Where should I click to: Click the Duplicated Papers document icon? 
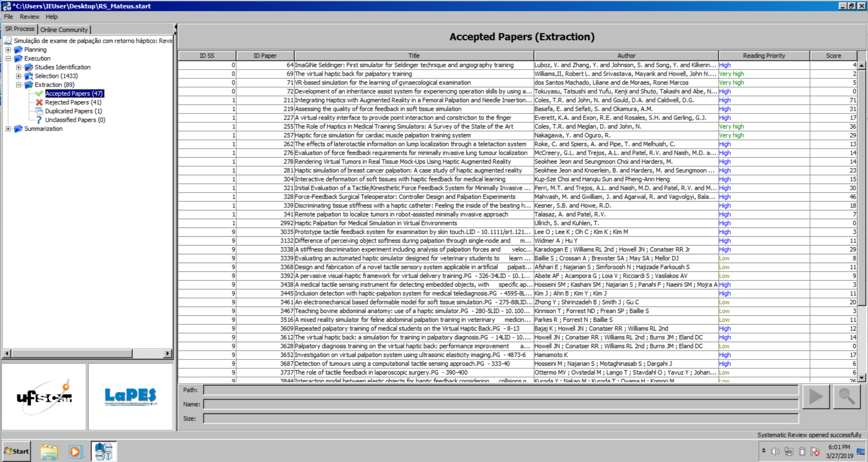click(x=39, y=111)
